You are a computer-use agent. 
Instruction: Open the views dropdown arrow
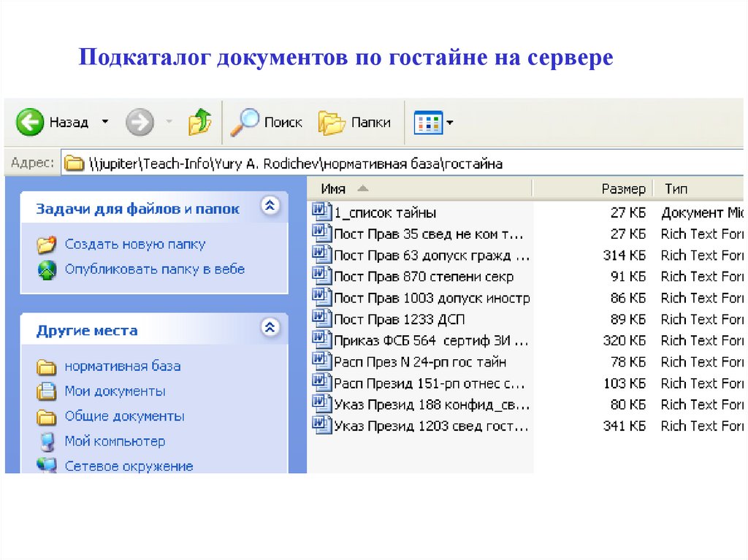pos(449,123)
